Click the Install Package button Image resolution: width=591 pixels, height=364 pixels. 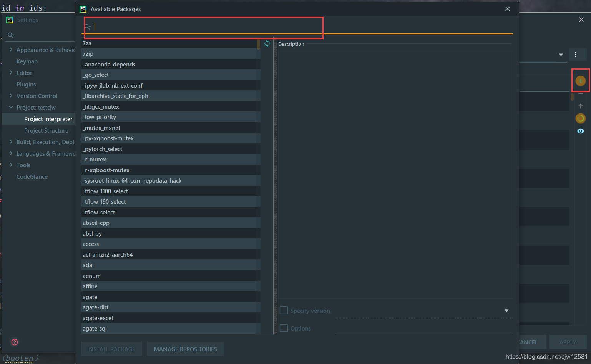(111, 349)
